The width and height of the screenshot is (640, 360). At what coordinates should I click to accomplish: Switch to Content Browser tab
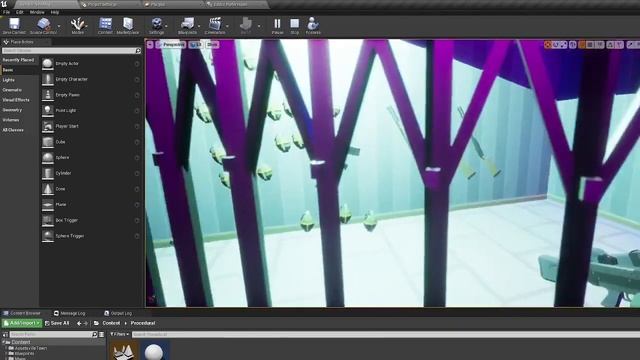(x=22, y=313)
